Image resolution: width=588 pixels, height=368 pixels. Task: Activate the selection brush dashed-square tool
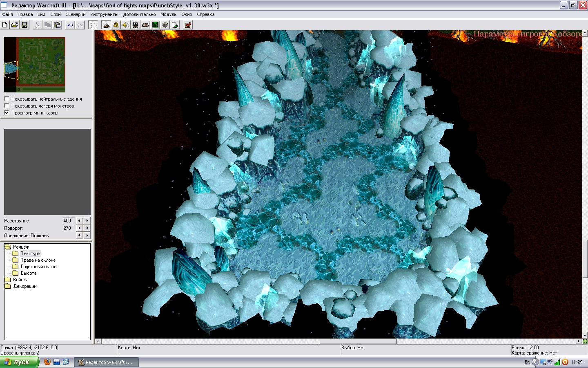pyautogui.click(x=94, y=25)
